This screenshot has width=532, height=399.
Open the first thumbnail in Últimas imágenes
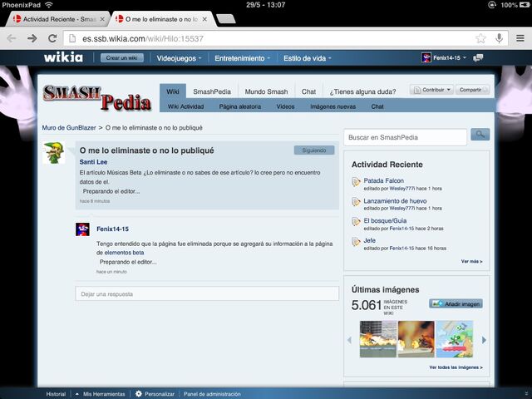(x=378, y=339)
